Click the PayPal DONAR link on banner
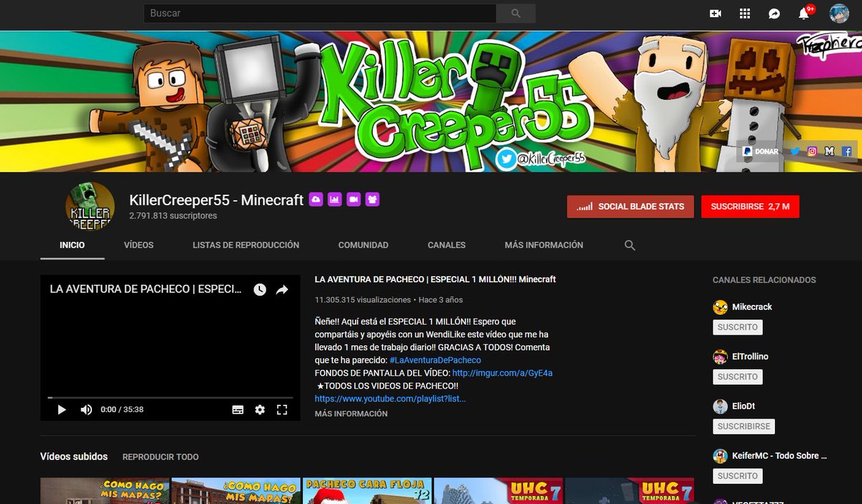Screen dimensions: 862x504 (761, 151)
